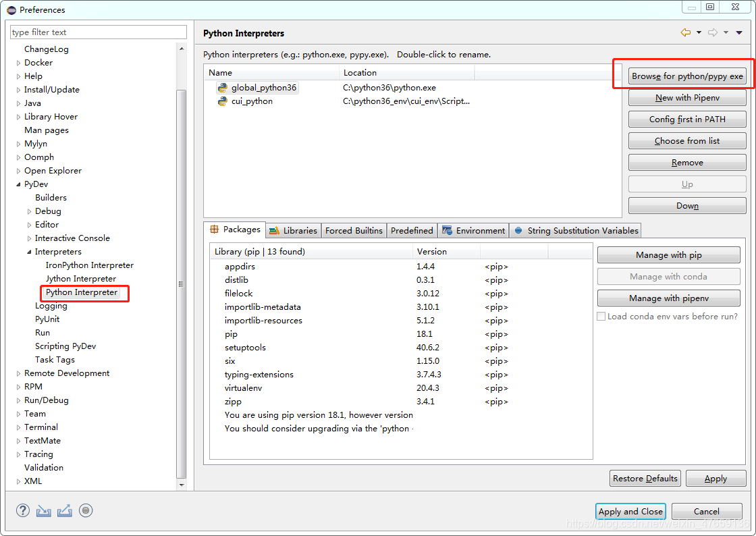Collapse the PyDev tree node
756x536 pixels.
(x=18, y=184)
